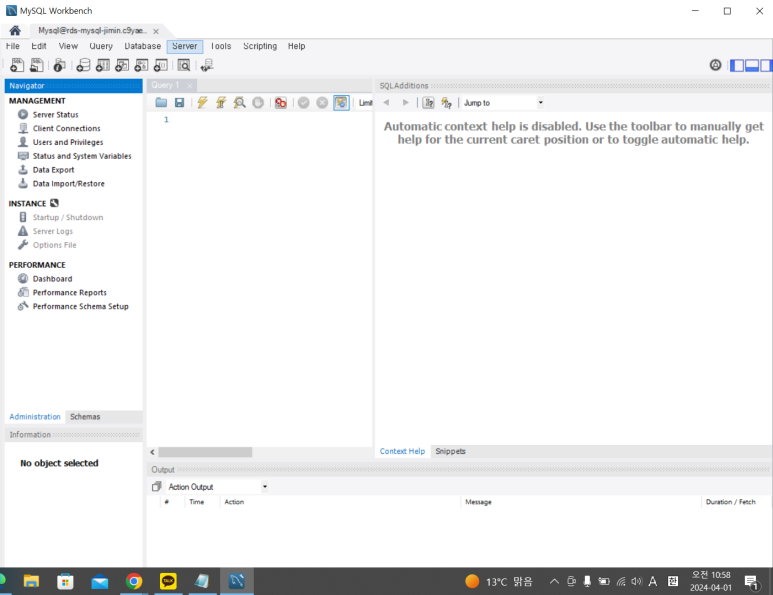
Task: Execute statement under cursor lightning-cursor icon
Action: 221,103
